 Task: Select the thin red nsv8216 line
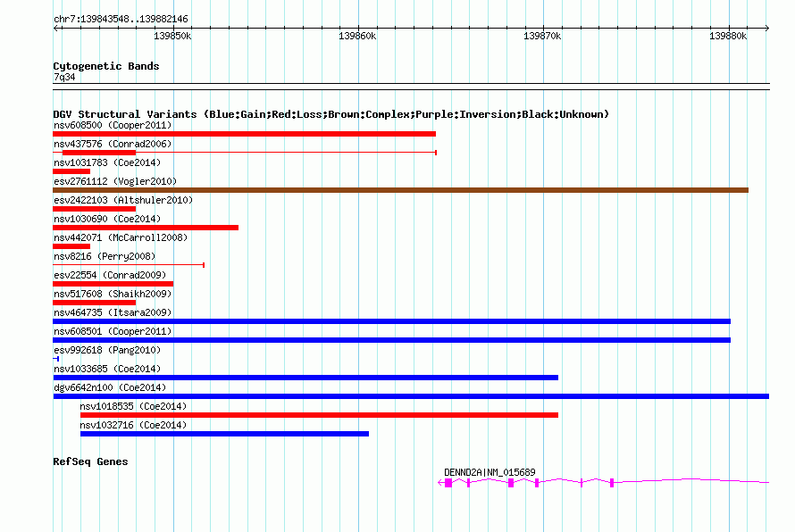tap(129, 265)
